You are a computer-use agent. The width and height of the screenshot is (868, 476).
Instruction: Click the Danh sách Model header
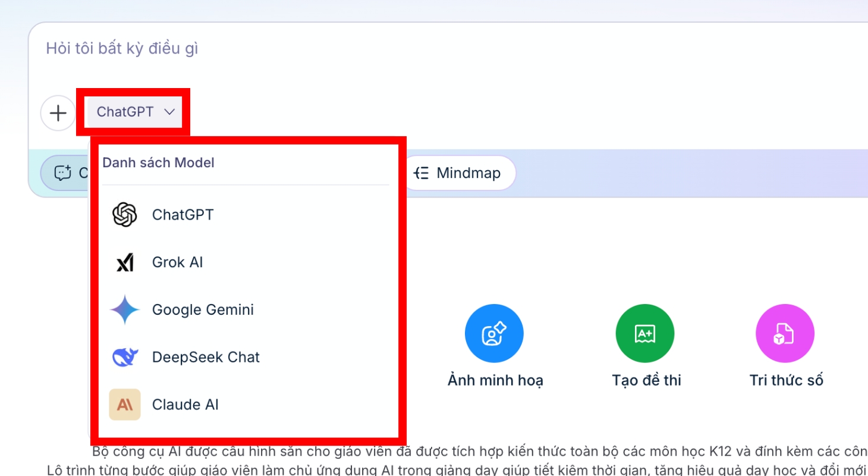point(158,162)
